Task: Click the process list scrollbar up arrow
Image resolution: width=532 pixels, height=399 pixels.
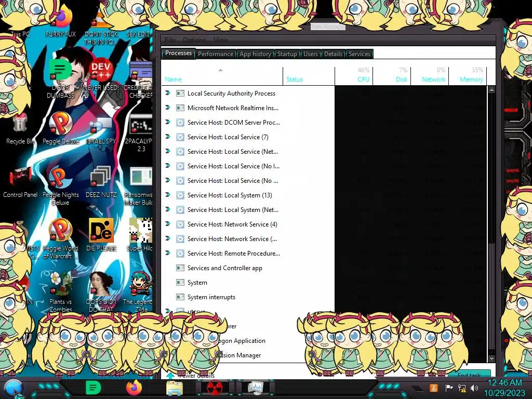Action: click(491, 90)
